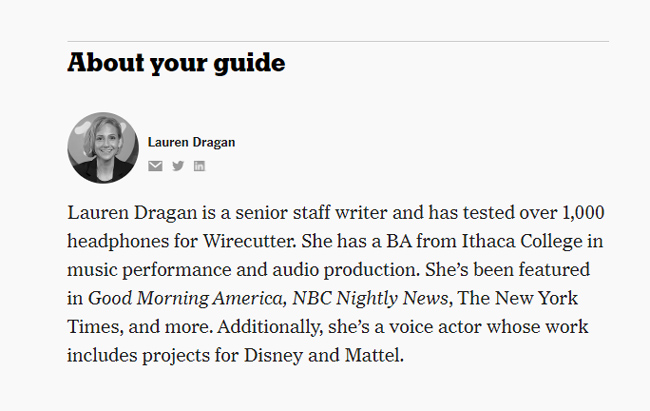Click the word "Disney" in the bio

269,355
